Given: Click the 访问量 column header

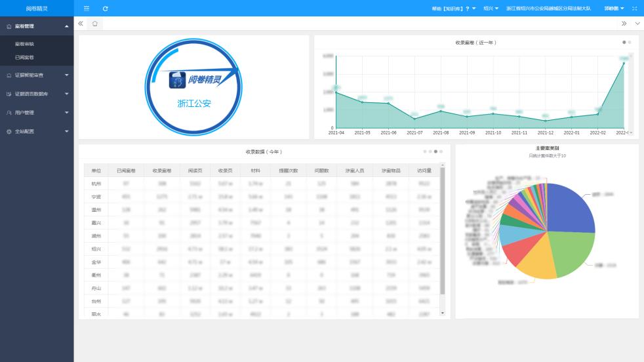Looking at the screenshot, I should pos(424,171).
